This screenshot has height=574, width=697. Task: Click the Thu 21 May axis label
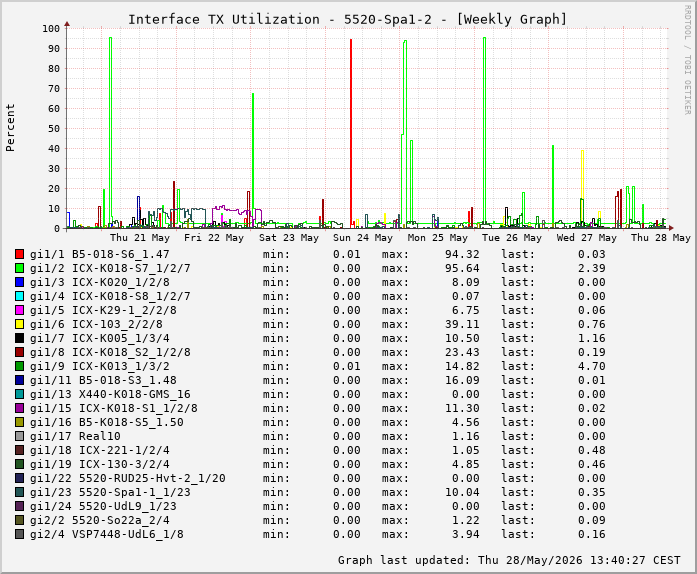pos(140,237)
